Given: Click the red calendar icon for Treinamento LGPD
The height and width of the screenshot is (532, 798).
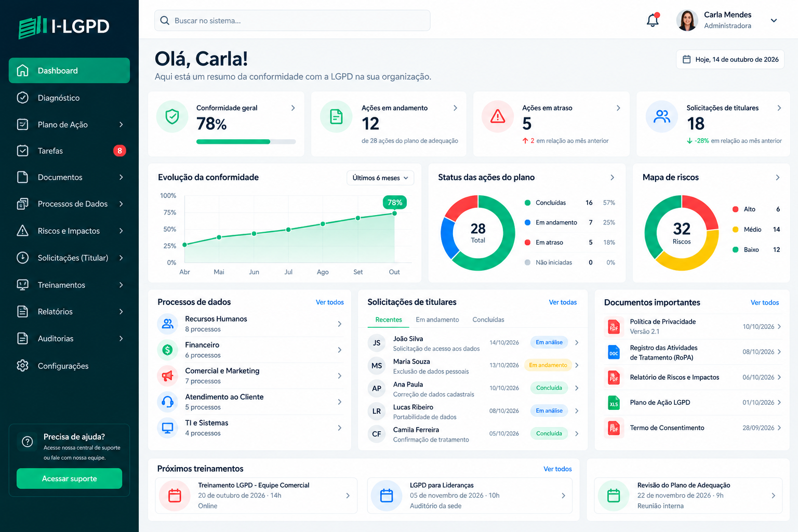Looking at the screenshot, I should click(175, 496).
